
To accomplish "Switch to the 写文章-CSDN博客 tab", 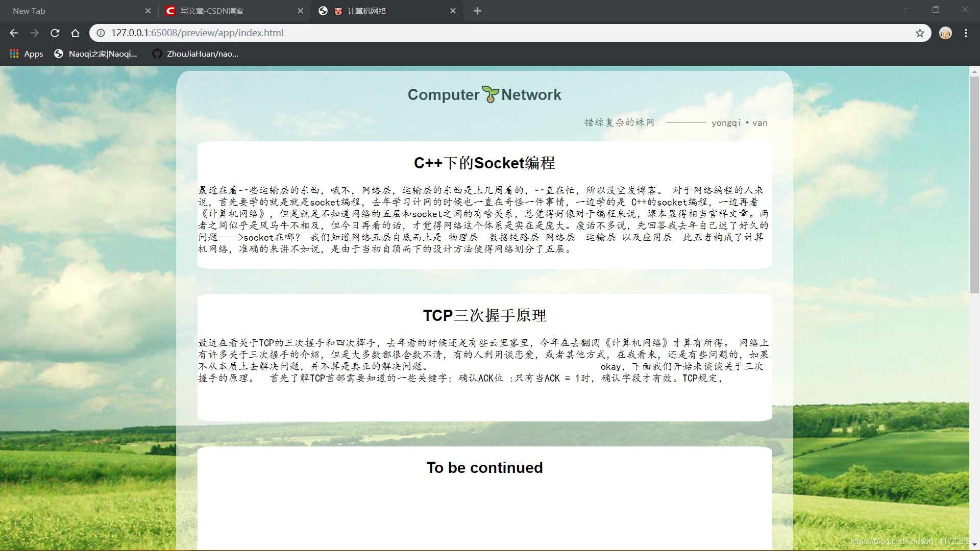I will pos(233,11).
